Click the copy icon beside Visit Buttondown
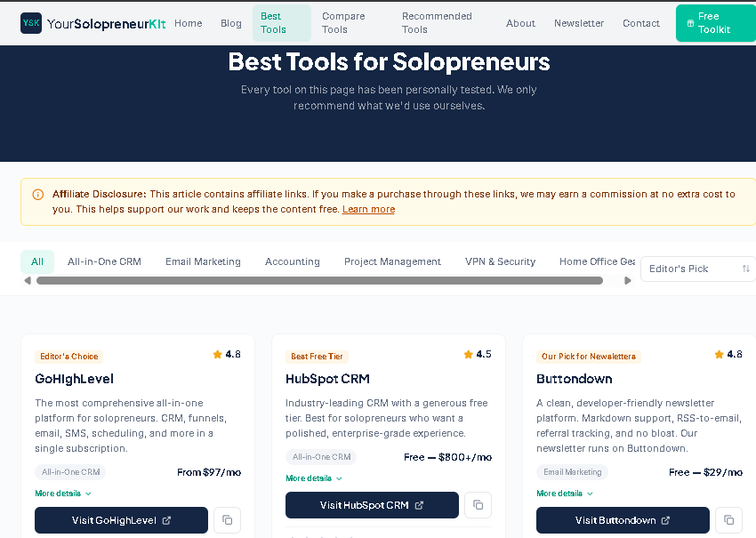The height and width of the screenshot is (538, 756). tap(728, 520)
